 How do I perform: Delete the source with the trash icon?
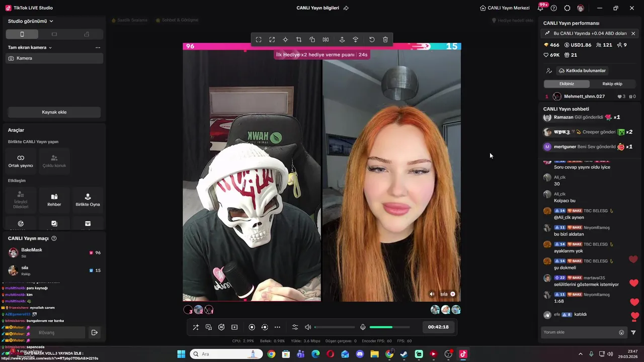coord(385,40)
